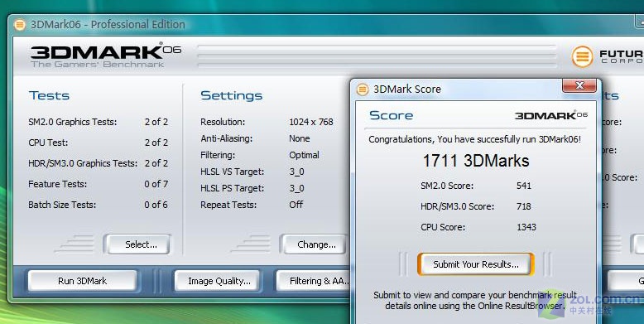Open the Image Quality... tool

click(x=217, y=281)
